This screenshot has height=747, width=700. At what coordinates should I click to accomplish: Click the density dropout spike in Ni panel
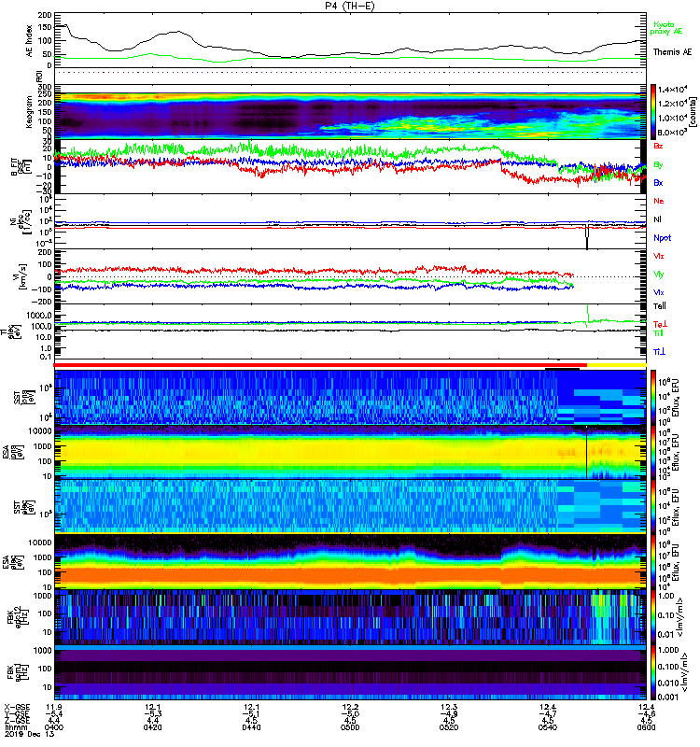click(587, 236)
